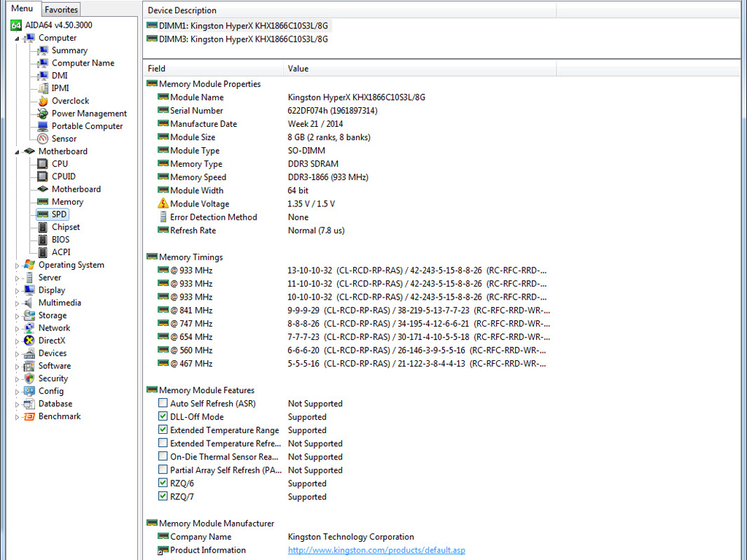Expand the Software node
This screenshot has width=747, height=560.
click(x=18, y=366)
